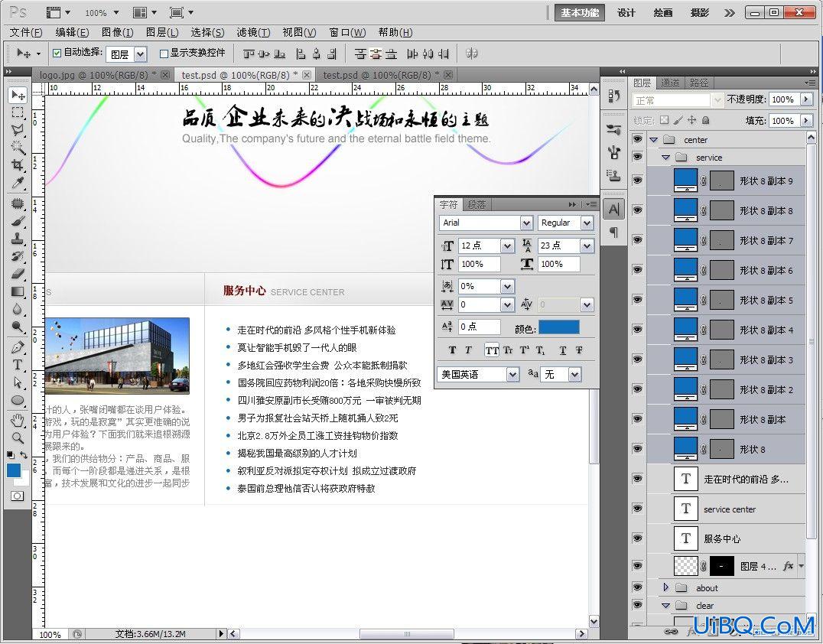Click All Caps (TT) style button
This screenshot has height=644, width=823.
(x=492, y=350)
